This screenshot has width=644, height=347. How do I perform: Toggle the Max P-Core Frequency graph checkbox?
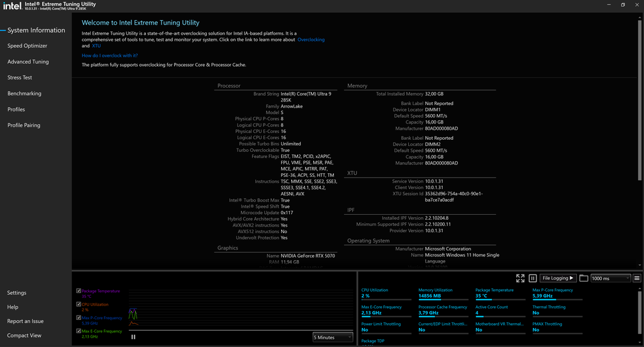point(79,317)
